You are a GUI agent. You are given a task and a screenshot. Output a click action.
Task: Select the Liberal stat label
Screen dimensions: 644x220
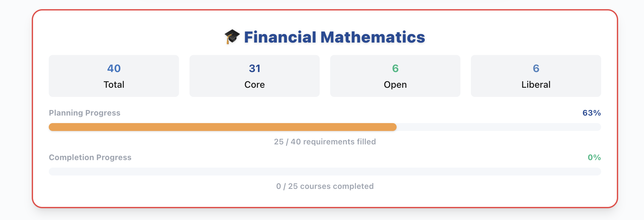click(x=536, y=84)
